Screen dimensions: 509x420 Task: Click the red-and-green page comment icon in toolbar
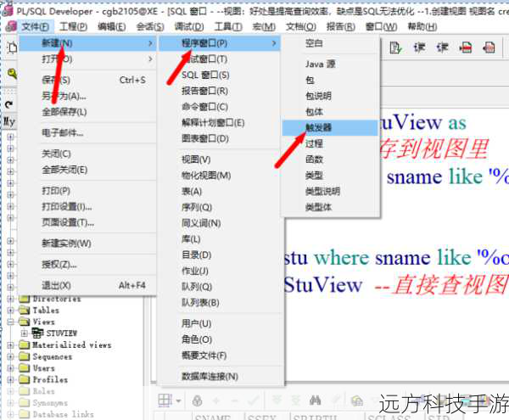466,48
